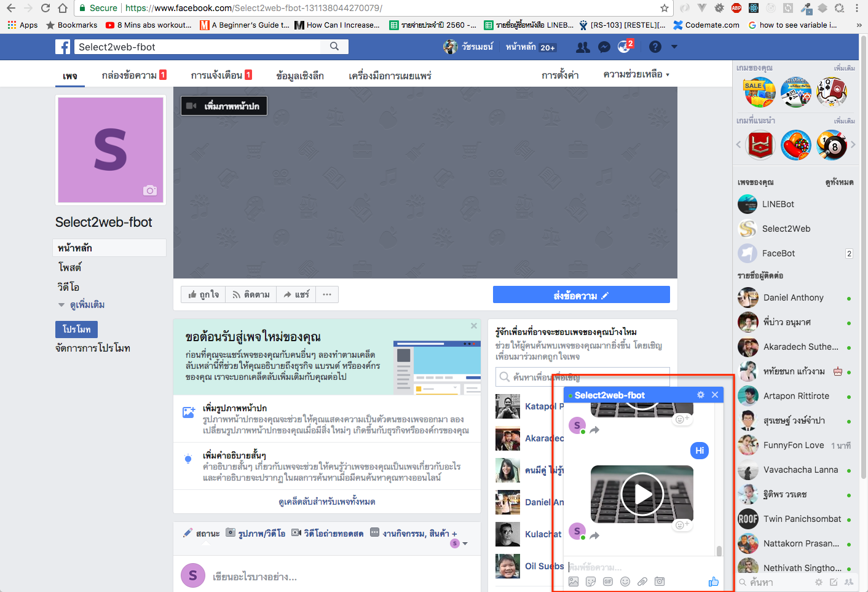Open the notifications globe icon

tap(624, 47)
